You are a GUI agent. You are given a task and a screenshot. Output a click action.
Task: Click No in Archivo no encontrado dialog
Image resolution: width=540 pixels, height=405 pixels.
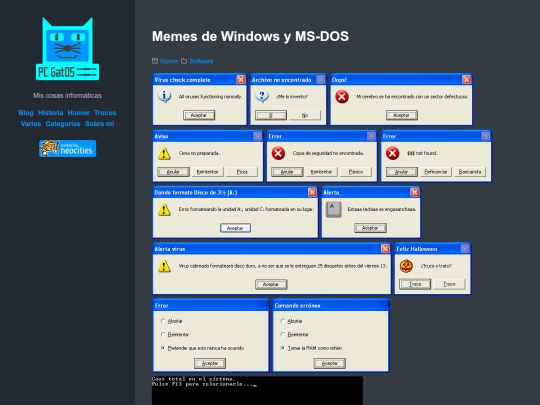click(305, 115)
